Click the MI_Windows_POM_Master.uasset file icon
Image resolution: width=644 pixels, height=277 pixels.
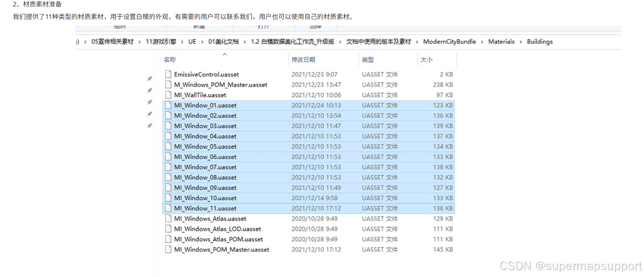click(x=169, y=250)
